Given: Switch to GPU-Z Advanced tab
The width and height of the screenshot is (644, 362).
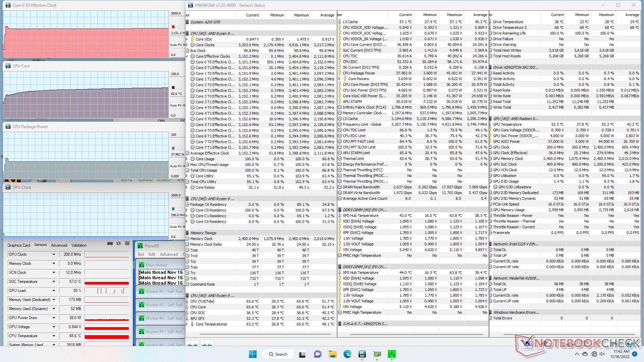Looking at the screenshot, I should coord(59,245).
